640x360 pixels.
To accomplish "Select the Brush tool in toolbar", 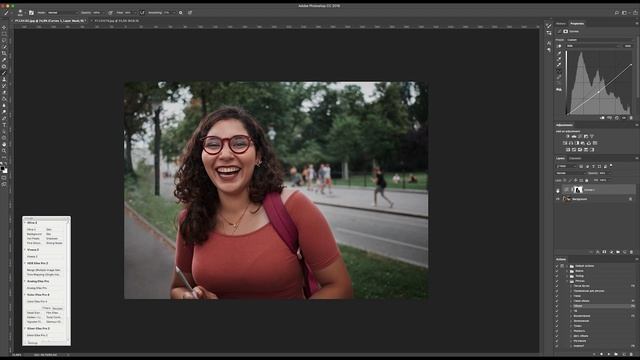I will coord(4,73).
